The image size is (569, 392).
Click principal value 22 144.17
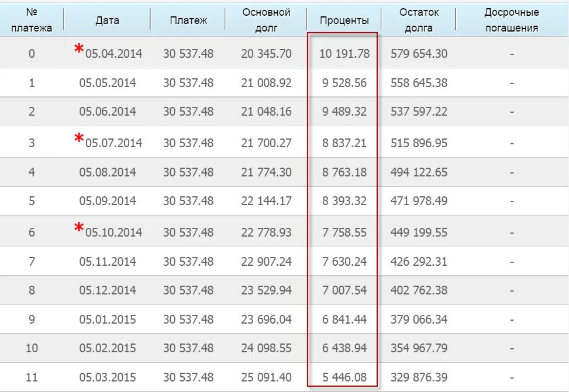point(266,200)
